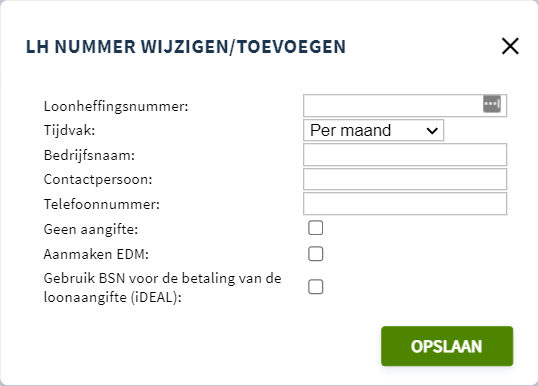Click the 'Contactpersoon:' label
Screen dimensions: 538x386
pyautogui.click(x=98, y=179)
